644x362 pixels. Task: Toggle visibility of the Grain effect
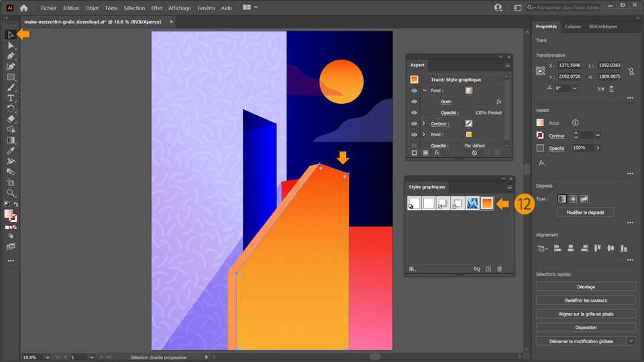click(414, 101)
